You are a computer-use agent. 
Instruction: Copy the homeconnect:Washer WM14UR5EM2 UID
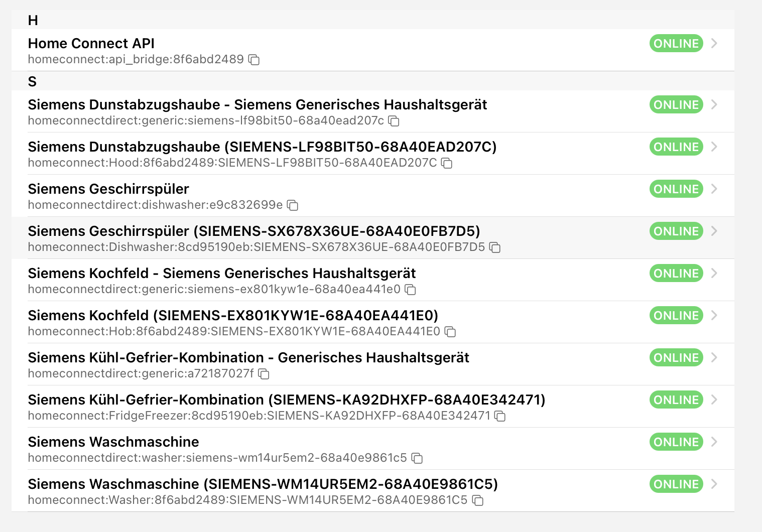pyautogui.click(x=478, y=500)
